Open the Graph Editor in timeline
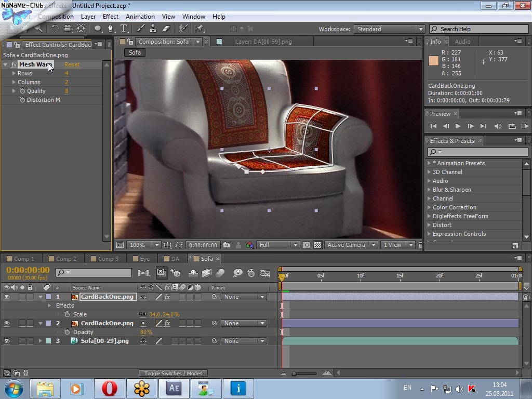 [x=265, y=273]
